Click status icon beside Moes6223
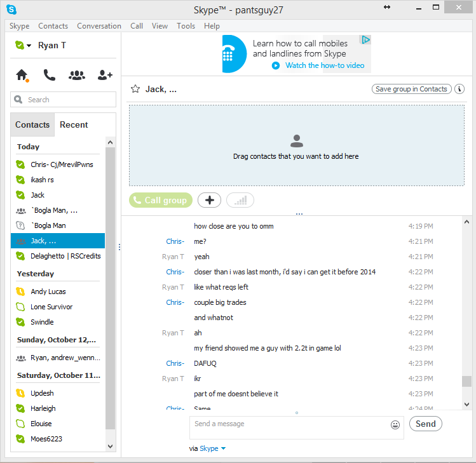Image resolution: width=476 pixels, height=463 pixels. (20, 439)
